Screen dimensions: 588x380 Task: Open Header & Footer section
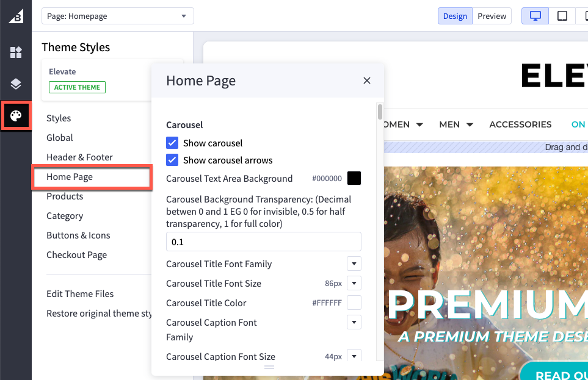coord(79,157)
